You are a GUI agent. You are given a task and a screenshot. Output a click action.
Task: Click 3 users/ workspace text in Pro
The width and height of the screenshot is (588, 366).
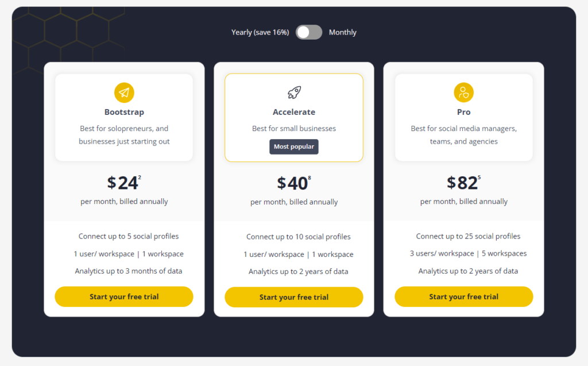pyautogui.click(x=442, y=253)
